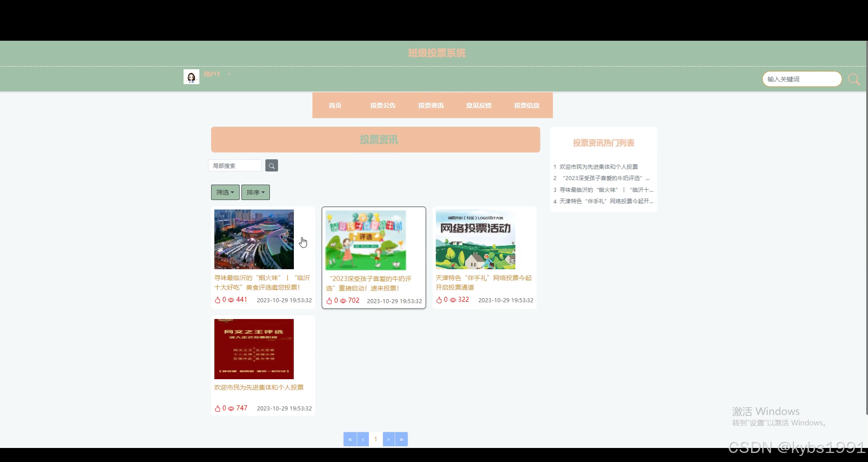Image resolution: width=868 pixels, height=462 pixels.
Task: Open the 筛选 filter dropdown
Action: coord(225,192)
